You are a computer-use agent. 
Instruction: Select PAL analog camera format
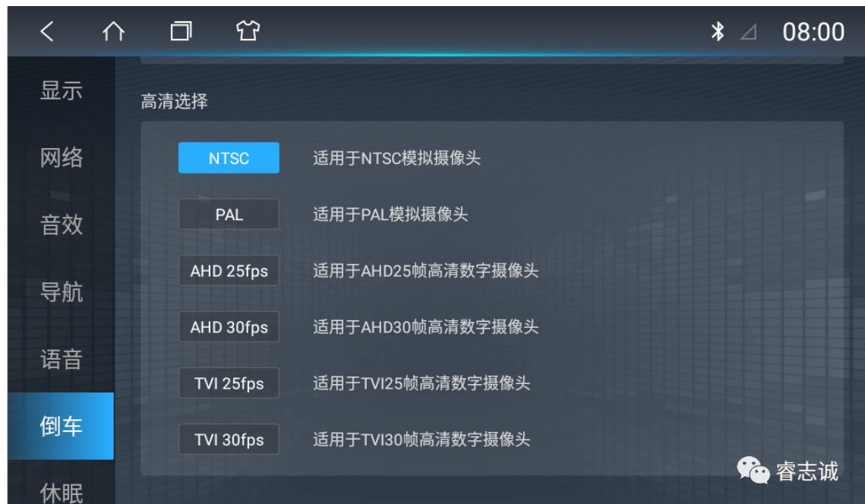(x=229, y=214)
